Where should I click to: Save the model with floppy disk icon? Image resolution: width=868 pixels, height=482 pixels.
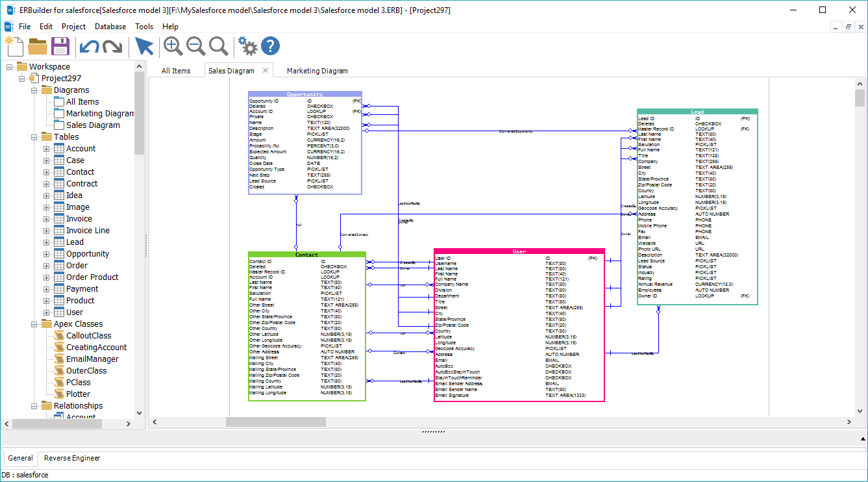coord(60,46)
